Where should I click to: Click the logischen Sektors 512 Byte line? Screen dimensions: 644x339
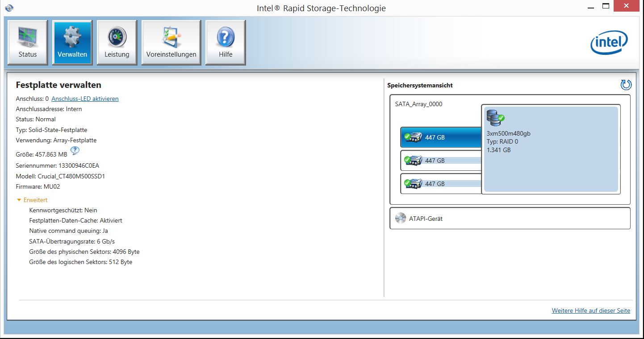tap(81, 262)
